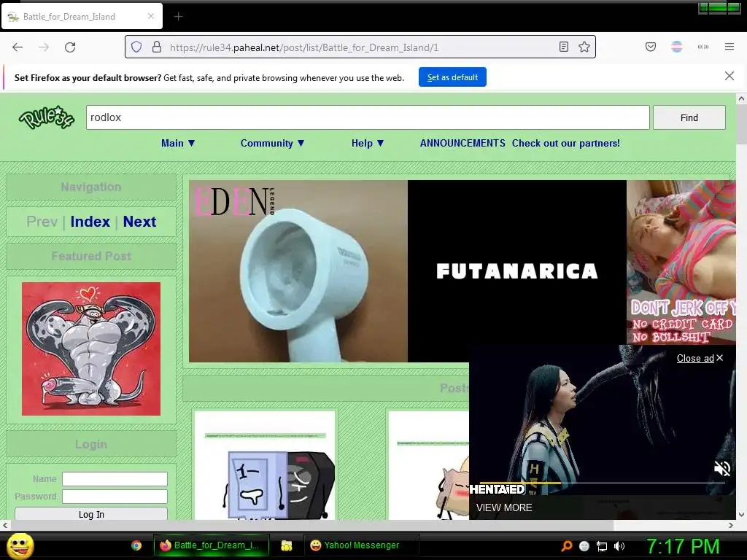This screenshot has height=560, width=747.
Task: Click the Login panel header
Action: pyautogui.click(x=91, y=444)
